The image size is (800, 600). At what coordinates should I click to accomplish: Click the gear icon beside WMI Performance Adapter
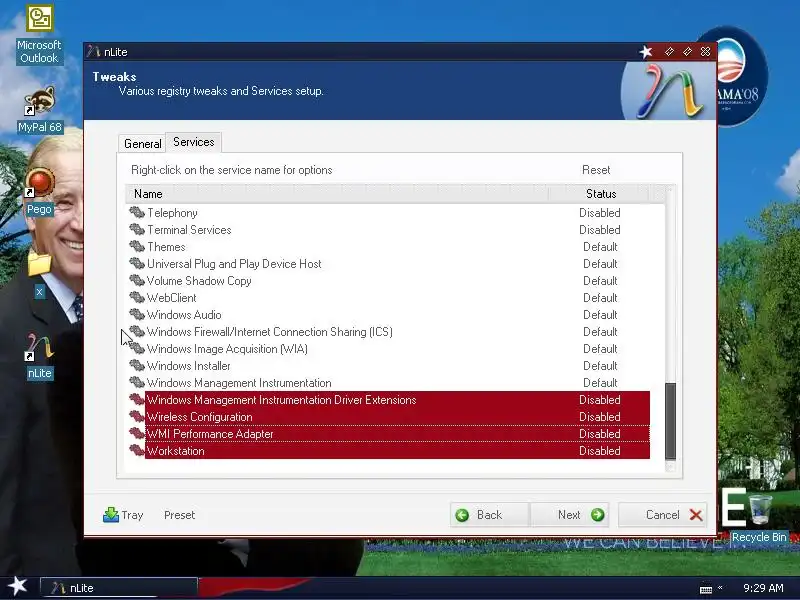click(x=137, y=433)
